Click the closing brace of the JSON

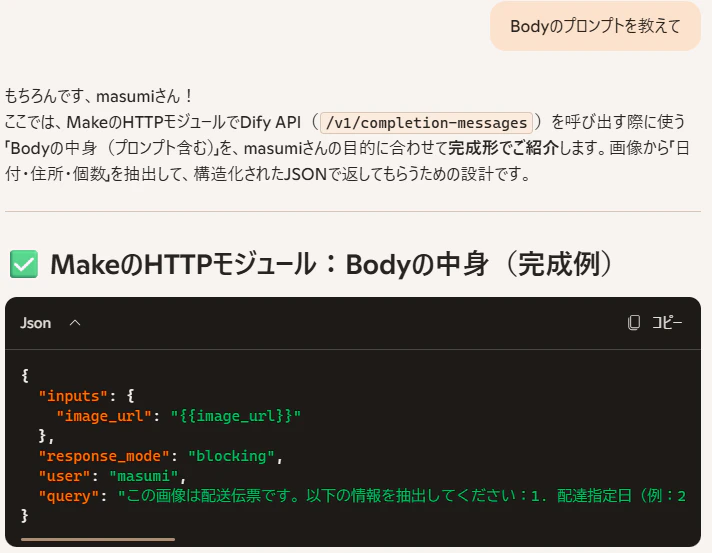(x=25, y=516)
